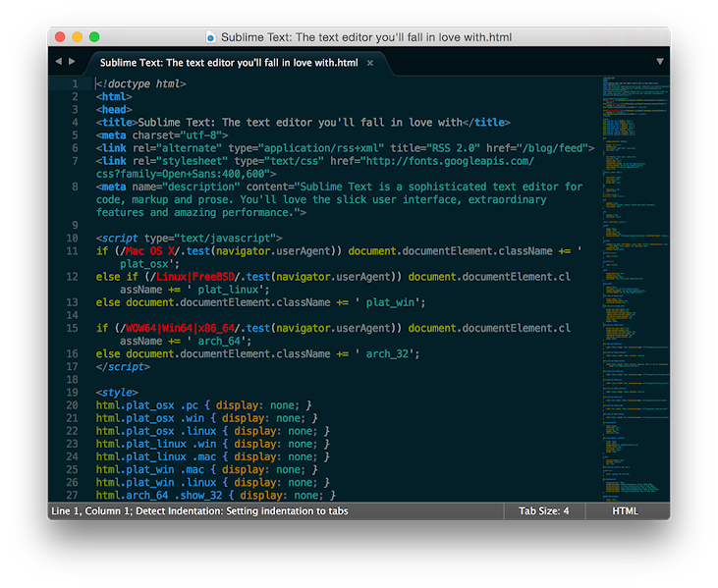Click line number 15 in the gutter
Image resolution: width=718 pixels, height=588 pixels.
pos(73,328)
